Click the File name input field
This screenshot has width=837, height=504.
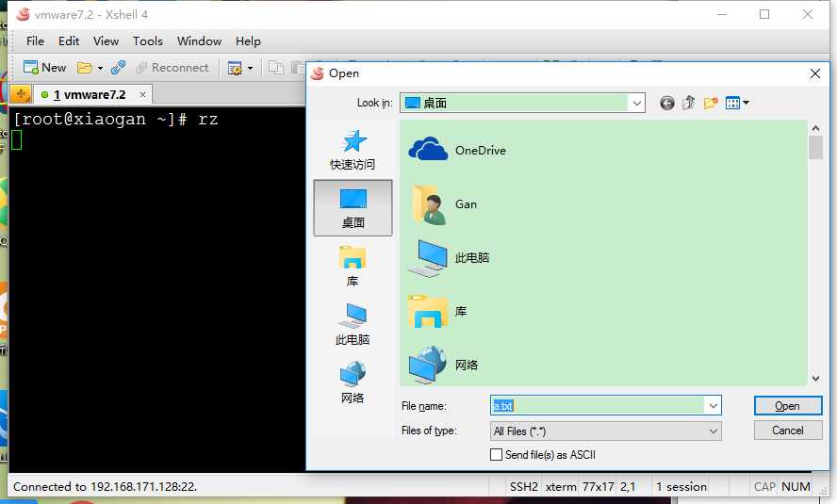[x=598, y=405]
